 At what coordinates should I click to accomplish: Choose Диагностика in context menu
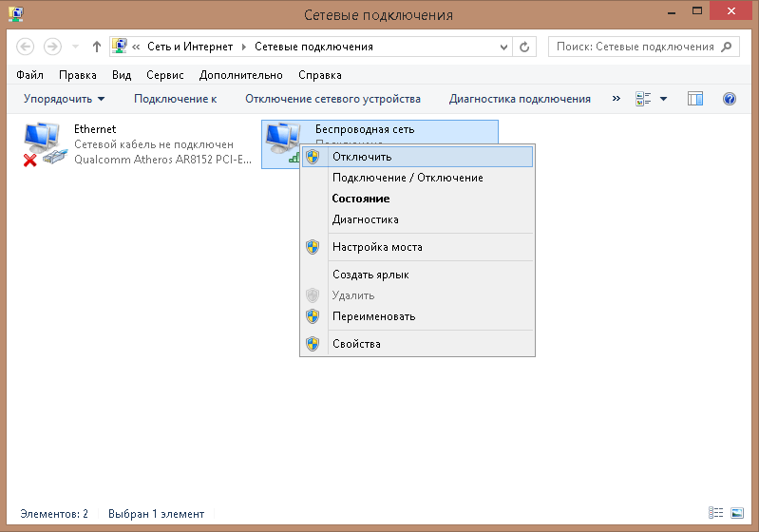(x=417, y=219)
